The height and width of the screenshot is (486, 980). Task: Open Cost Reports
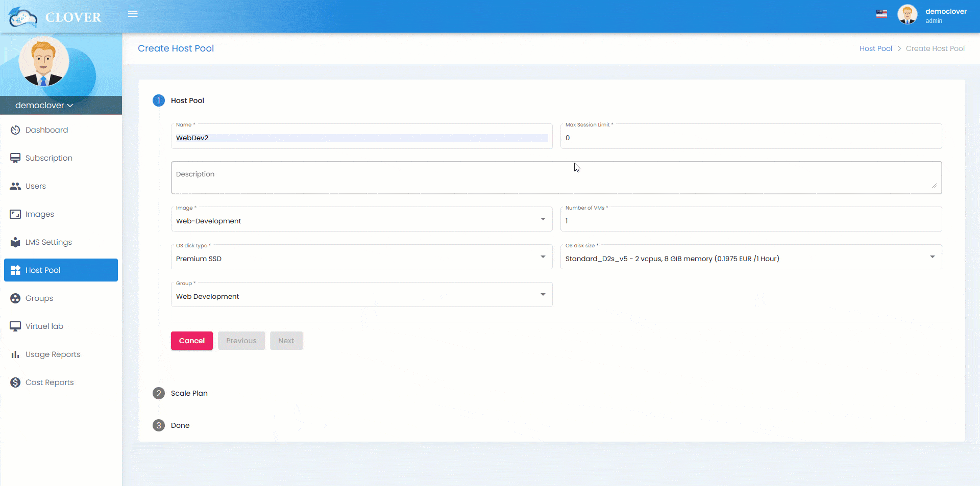(50, 382)
